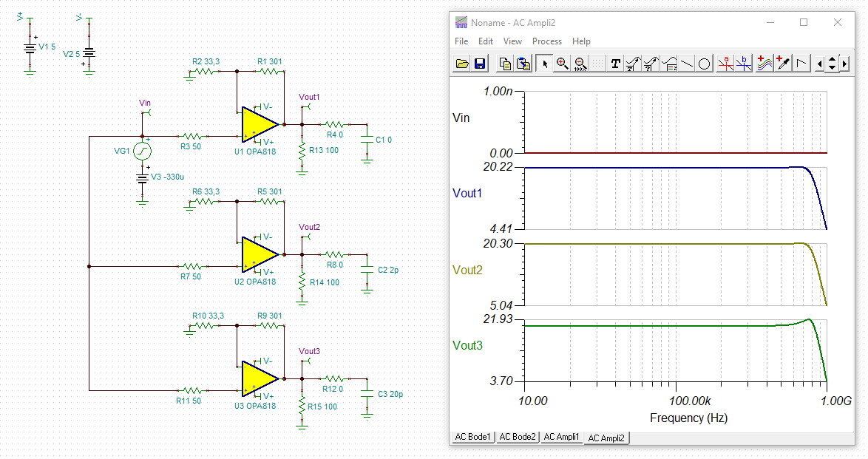Click the add curve icon with plus

[764, 64]
